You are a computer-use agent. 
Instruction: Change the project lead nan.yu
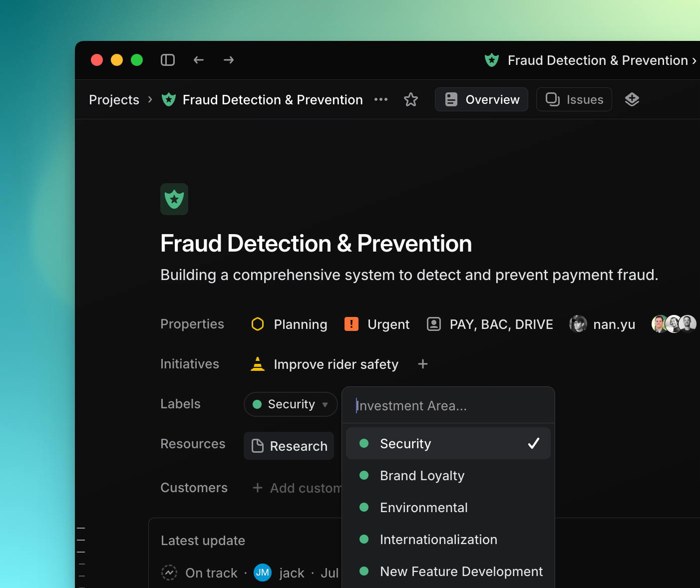[x=602, y=324]
